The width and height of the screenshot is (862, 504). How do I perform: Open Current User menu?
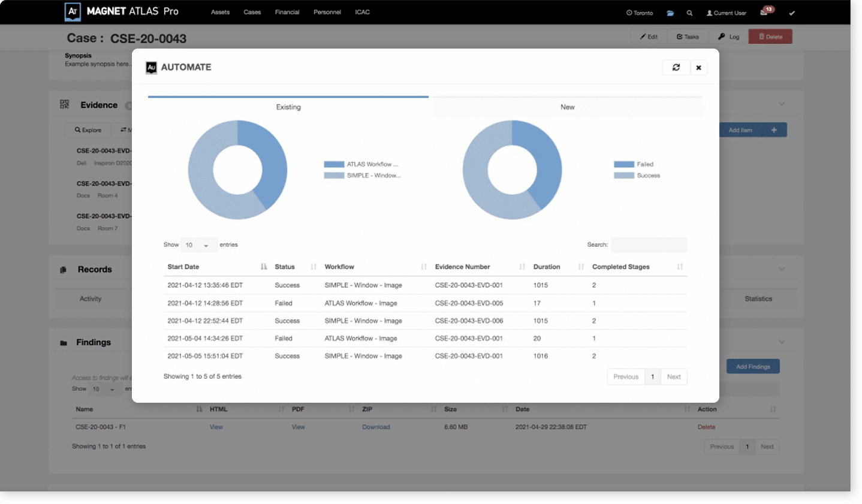coord(727,13)
